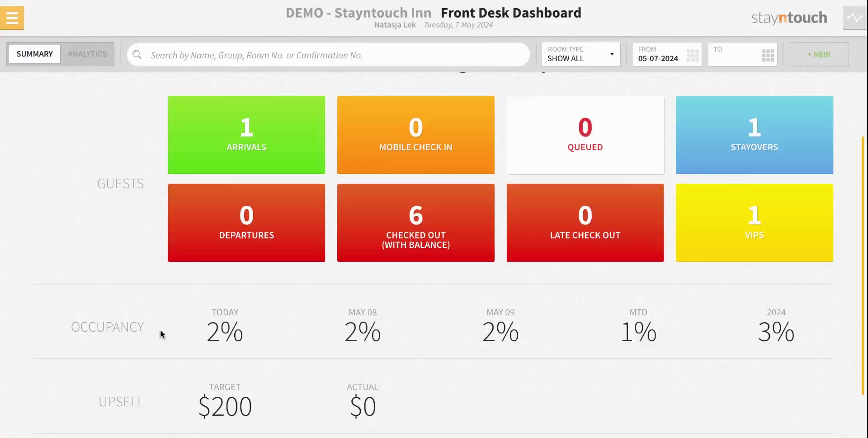This screenshot has height=438, width=868.
Task: Open the VIPs tile
Action: click(x=755, y=223)
